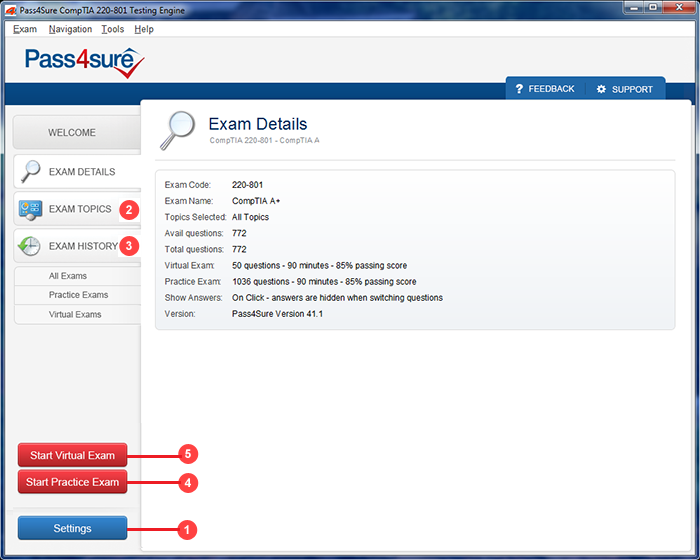Click the magnifier icon beside Exam Details tab
The image size is (700, 560).
(x=30, y=171)
